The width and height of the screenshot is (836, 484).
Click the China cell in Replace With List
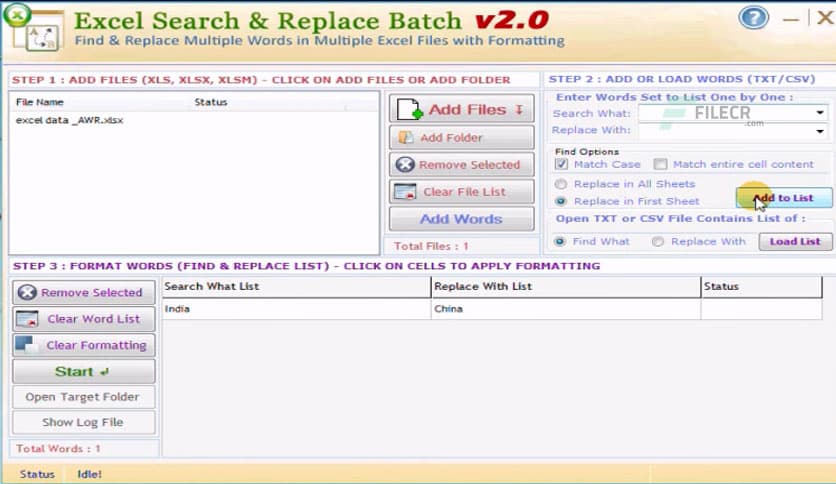(566, 309)
